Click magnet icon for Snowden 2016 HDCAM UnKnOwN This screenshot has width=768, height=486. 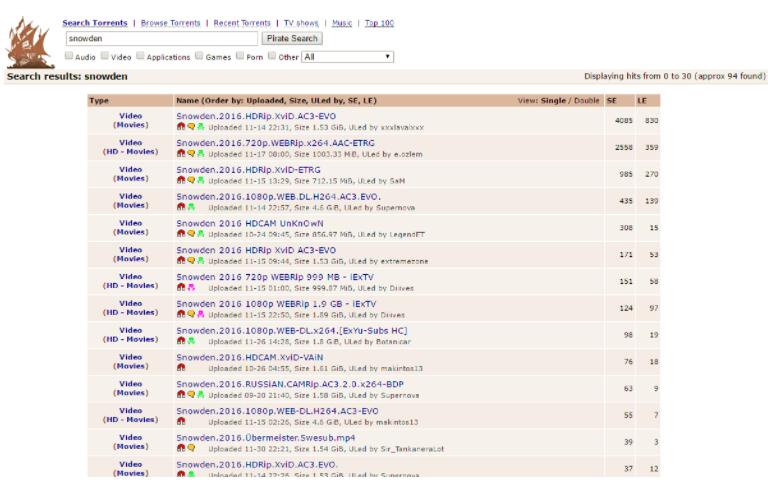181,234
